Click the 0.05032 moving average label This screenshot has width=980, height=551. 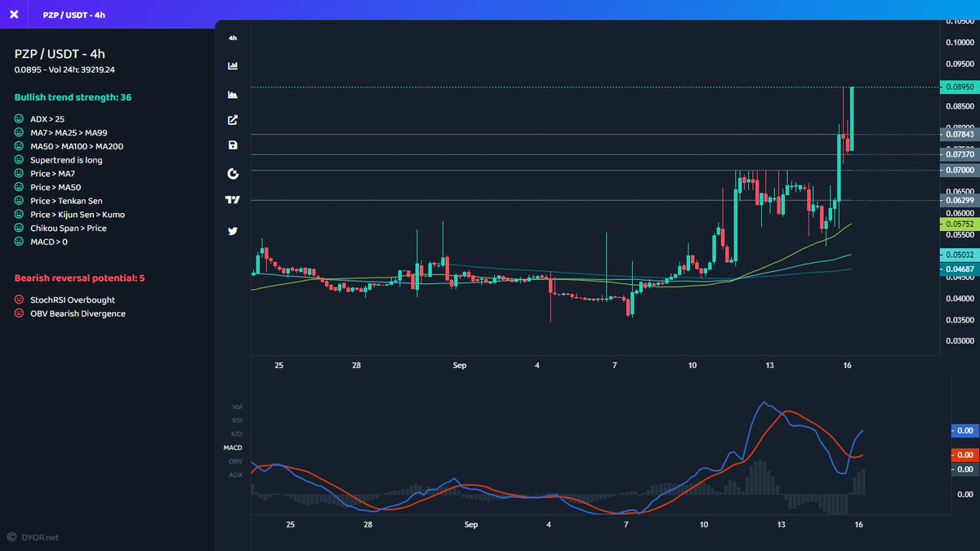[x=959, y=255]
